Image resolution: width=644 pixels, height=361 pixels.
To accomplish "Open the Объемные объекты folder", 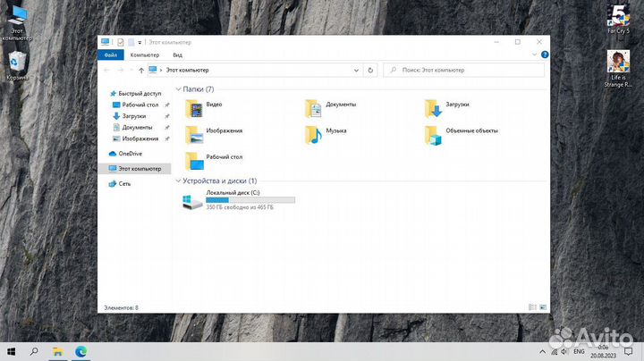I will pos(433,135).
